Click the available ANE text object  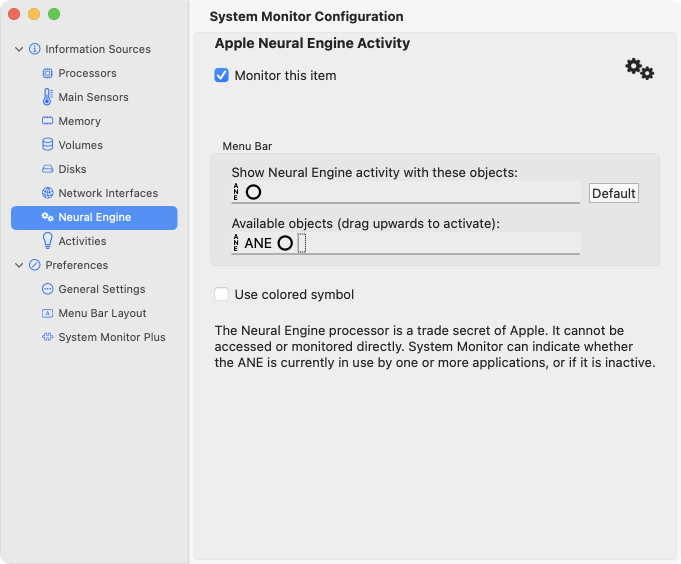(x=258, y=243)
